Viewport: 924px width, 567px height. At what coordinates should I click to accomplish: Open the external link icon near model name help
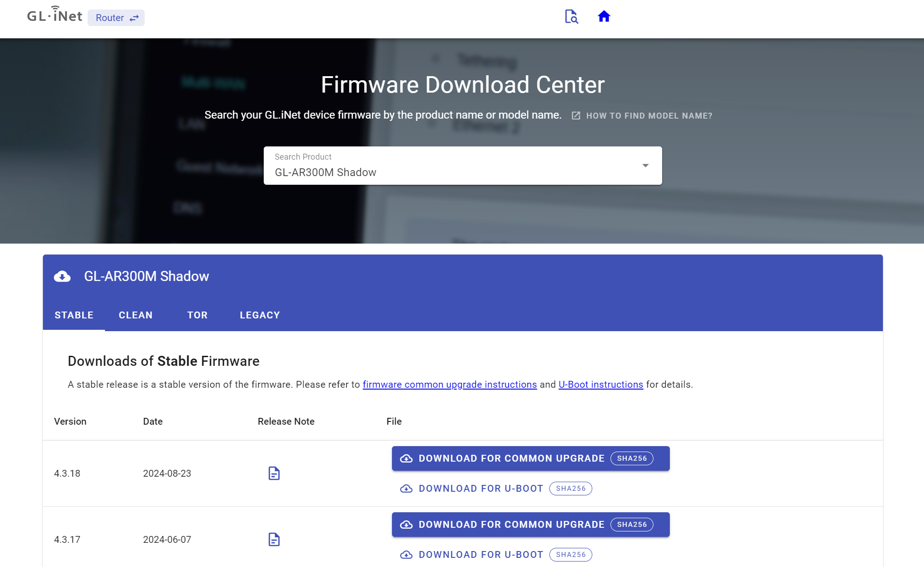point(576,115)
